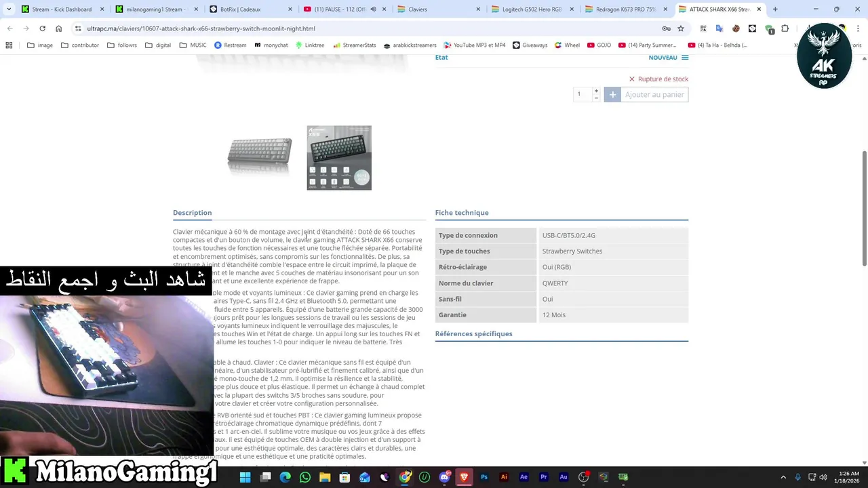This screenshot has width=868, height=488.
Task: Open the Wheel bookmark
Action: coord(567,45)
